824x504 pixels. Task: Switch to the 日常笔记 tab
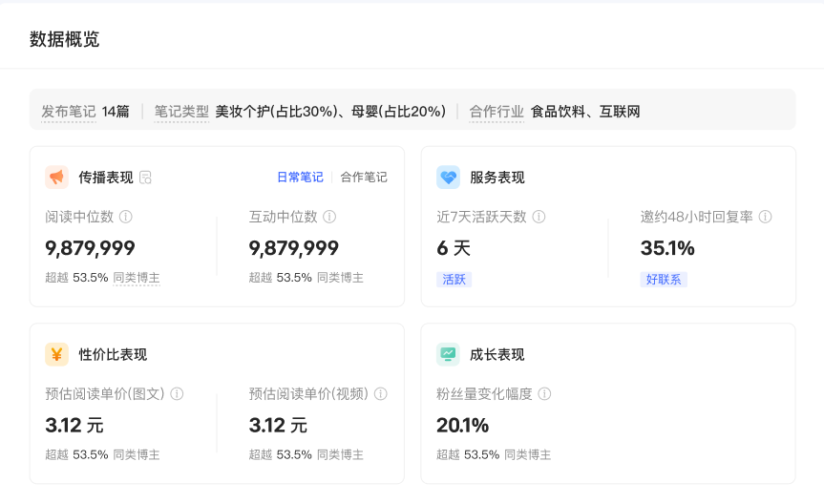(x=300, y=178)
